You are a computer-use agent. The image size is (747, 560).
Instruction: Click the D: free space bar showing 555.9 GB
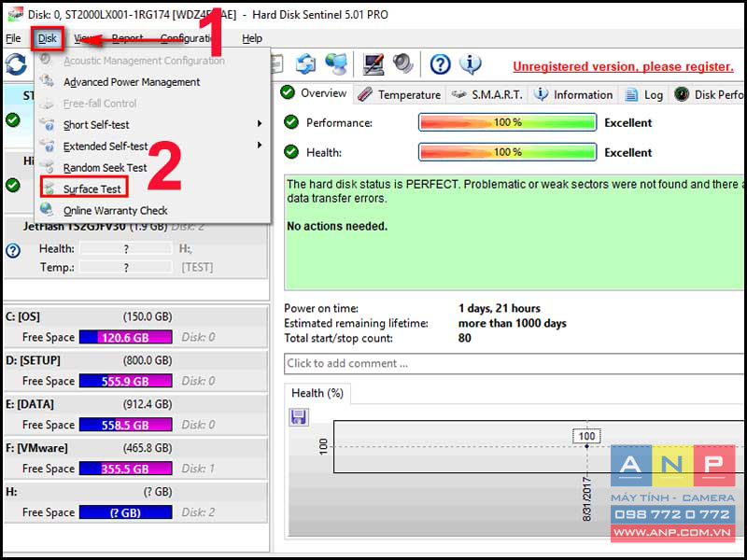[x=126, y=381]
